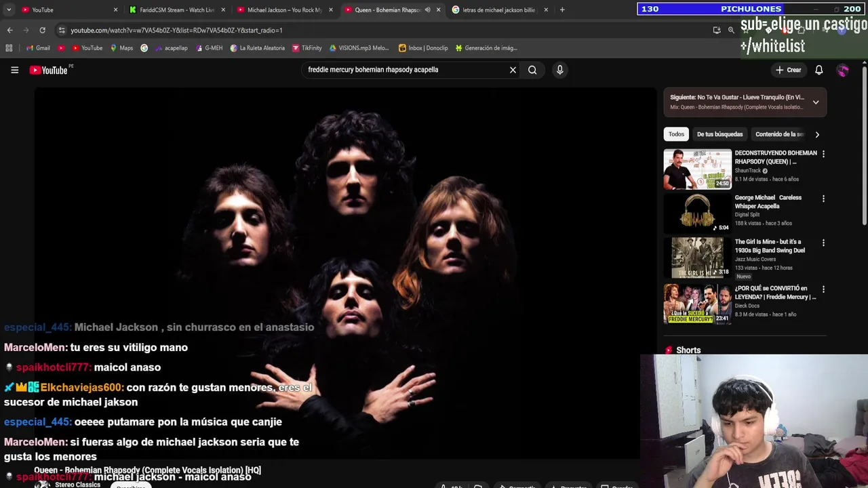
Task: Close the YouTube first tab
Action: click(115, 9)
